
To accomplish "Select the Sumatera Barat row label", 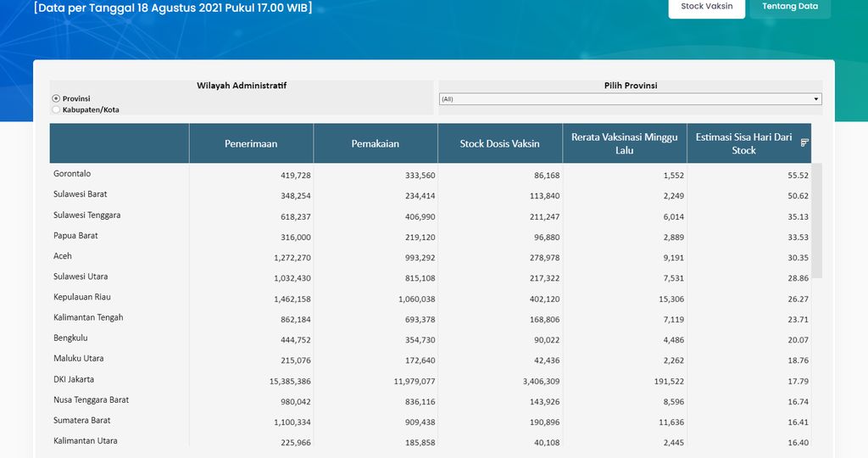I will [x=82, y=421].
